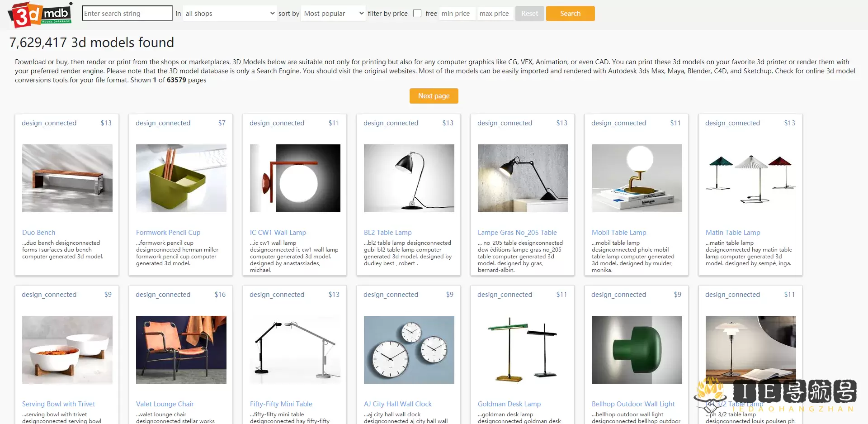Click the $7 price on Formwork Pencil Cup card
This screenshot has width=868, height=424.
point(222,123)
